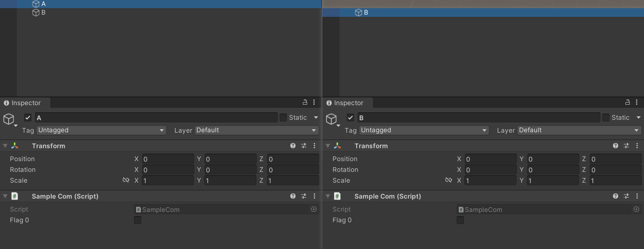
Task: Open the Tag dropdown for object A
Action: click(101, 130)
